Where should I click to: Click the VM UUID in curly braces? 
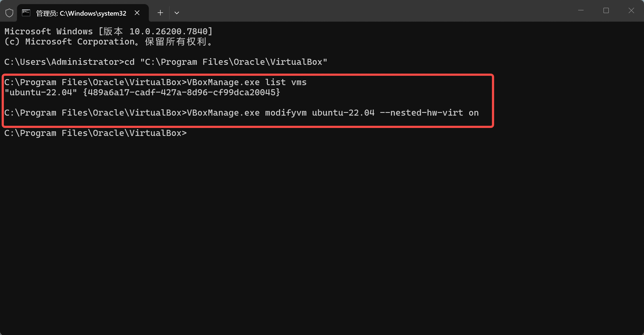click(x=181, y=93)
